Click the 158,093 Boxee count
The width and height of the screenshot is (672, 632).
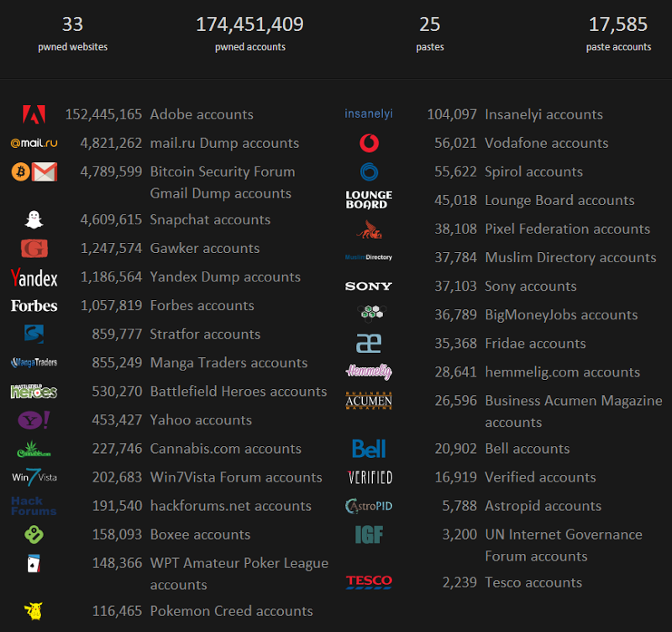(117, 535)
